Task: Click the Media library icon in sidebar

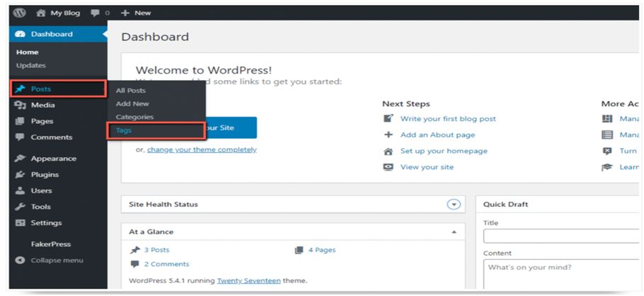Action: 20,106
